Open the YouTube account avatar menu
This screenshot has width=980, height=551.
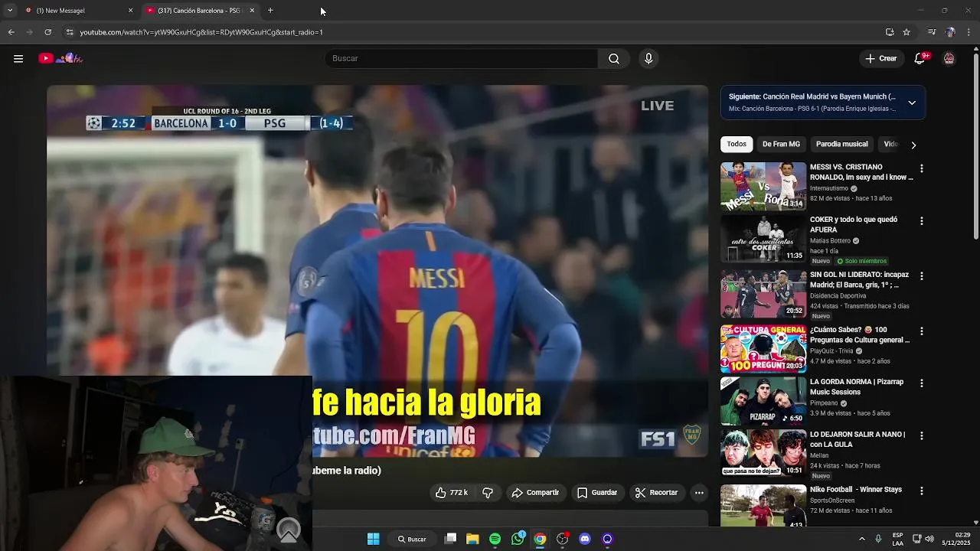click(x=949, y=58)
